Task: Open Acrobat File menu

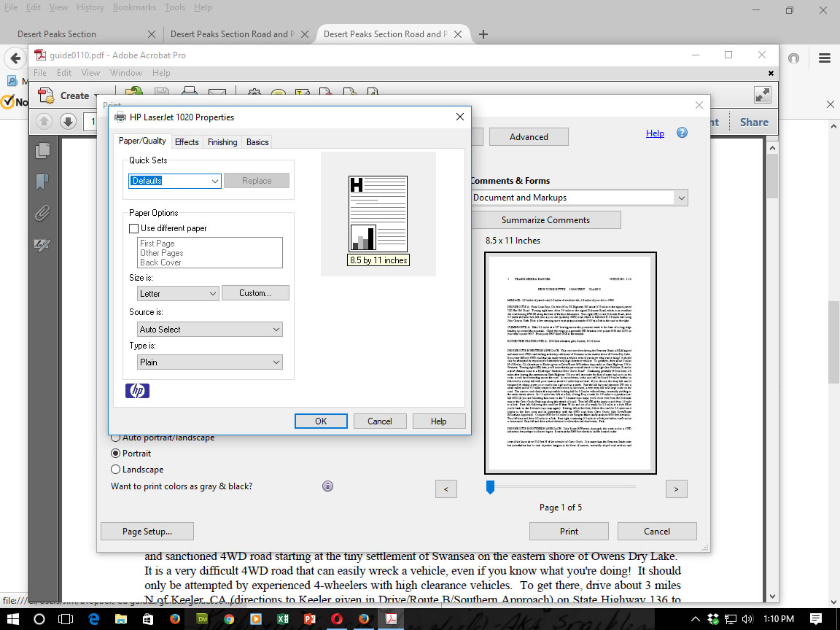Action: pyautogui.click(x=39, y=73)
